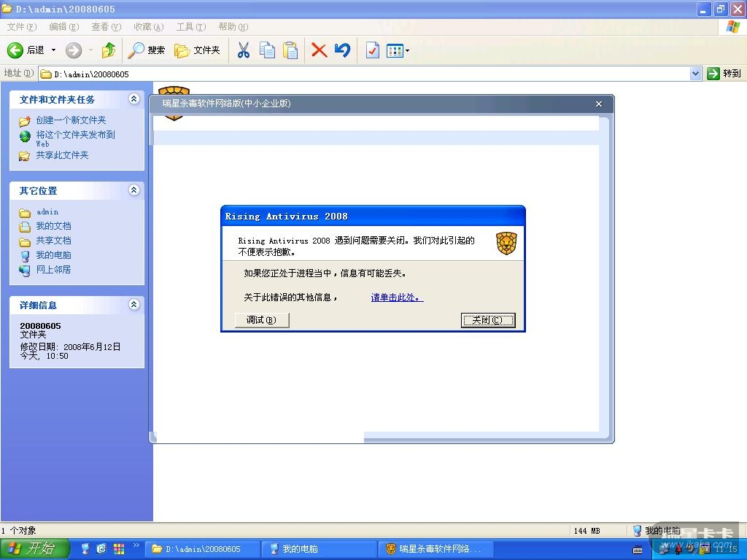Click the 开始 Start button

click(x=34, y=549)
